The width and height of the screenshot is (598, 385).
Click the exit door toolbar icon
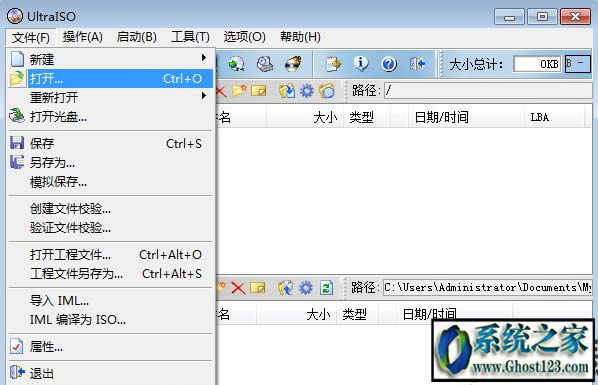tap(417, 64)
